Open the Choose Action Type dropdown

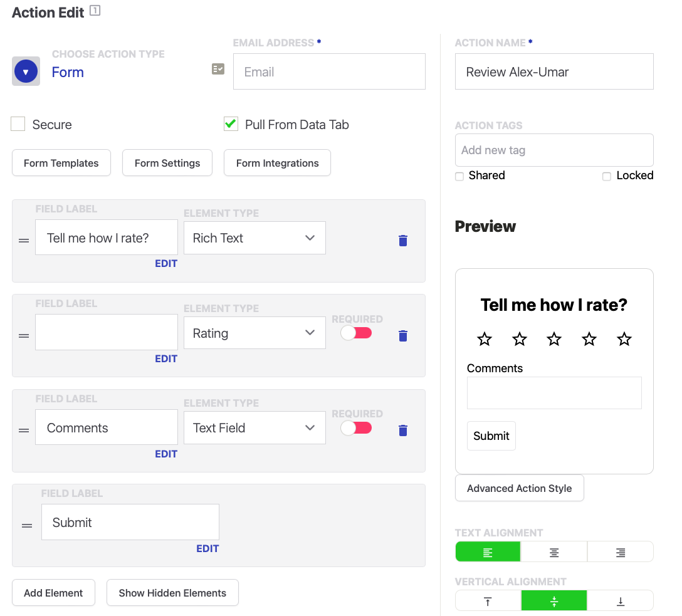[26, 71]
